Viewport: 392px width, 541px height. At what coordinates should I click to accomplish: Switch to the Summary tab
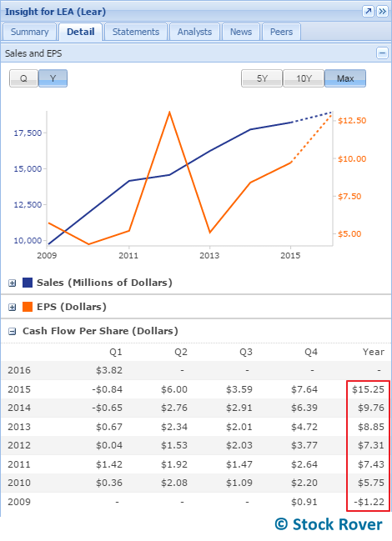point(29,32)
